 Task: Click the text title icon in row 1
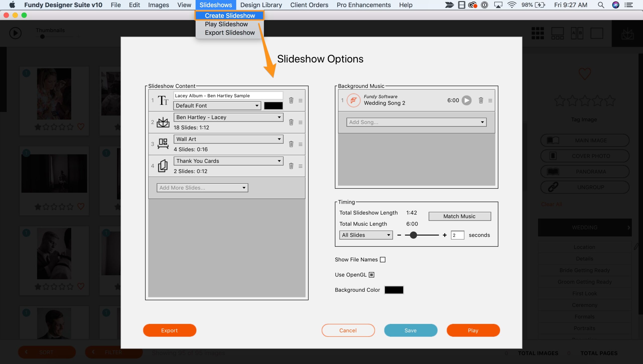[x=163, y=101]
